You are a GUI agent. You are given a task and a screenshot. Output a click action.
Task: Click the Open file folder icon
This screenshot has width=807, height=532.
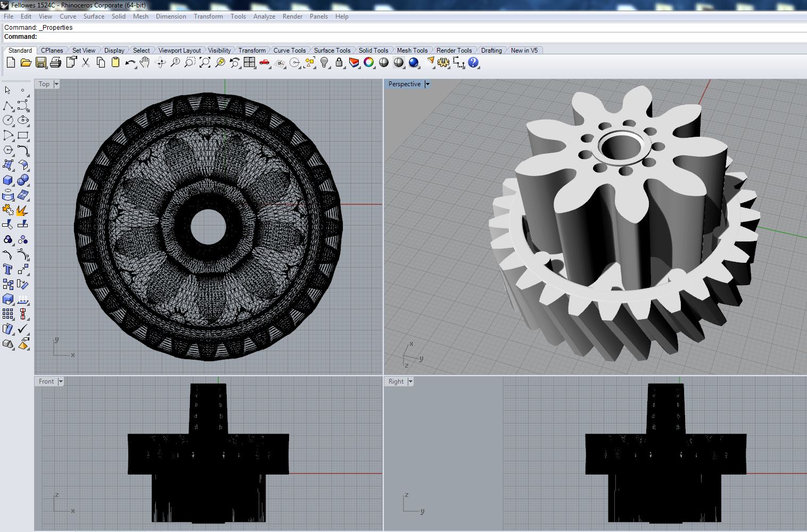(x=26, y=63)
